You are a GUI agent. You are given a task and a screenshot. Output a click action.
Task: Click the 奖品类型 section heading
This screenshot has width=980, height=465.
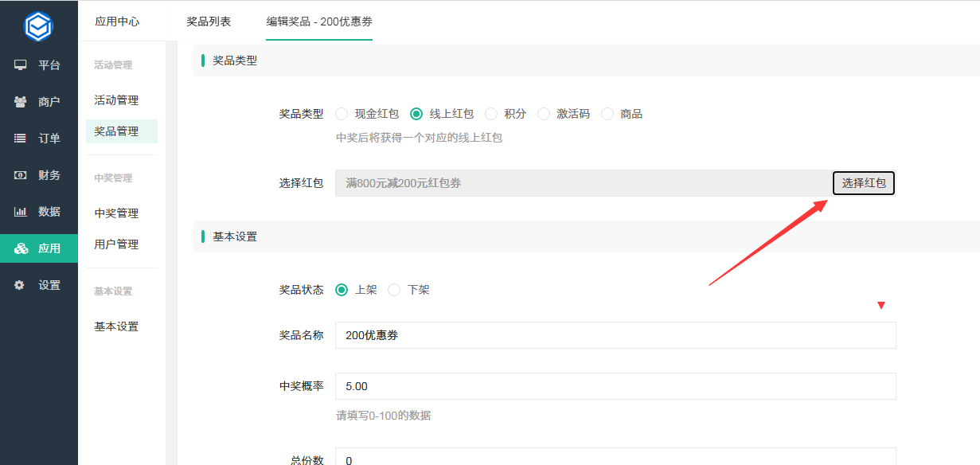click(235, 61)
